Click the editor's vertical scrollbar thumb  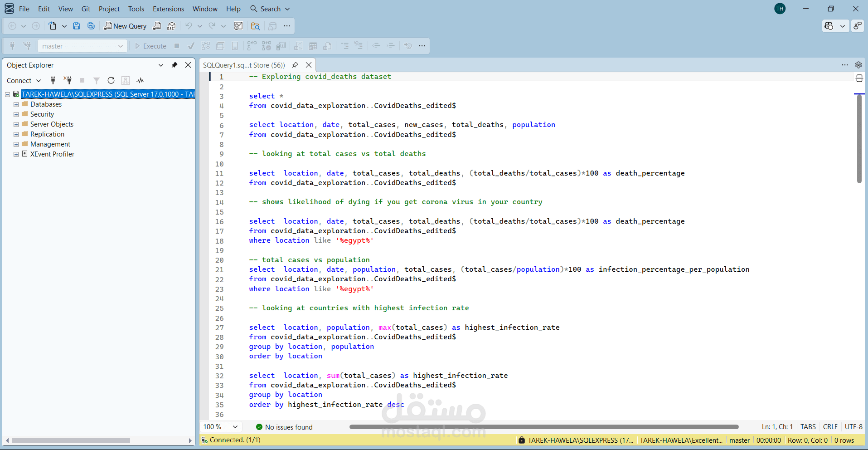(x=859, y=139)
